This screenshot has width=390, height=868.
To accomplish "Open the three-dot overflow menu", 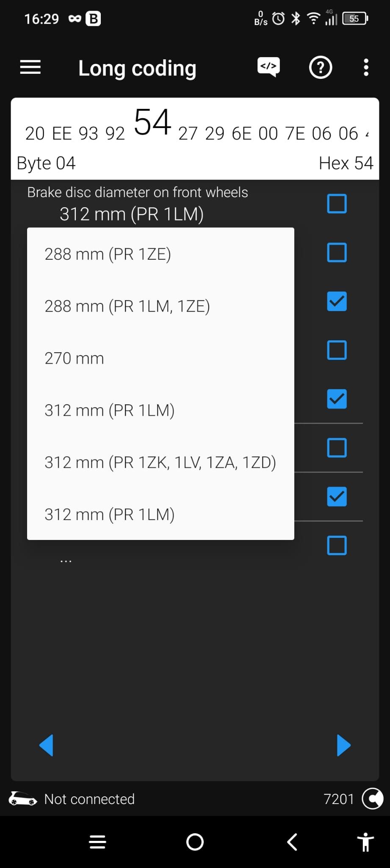I will pyautogui.click(x=366, y=67).
